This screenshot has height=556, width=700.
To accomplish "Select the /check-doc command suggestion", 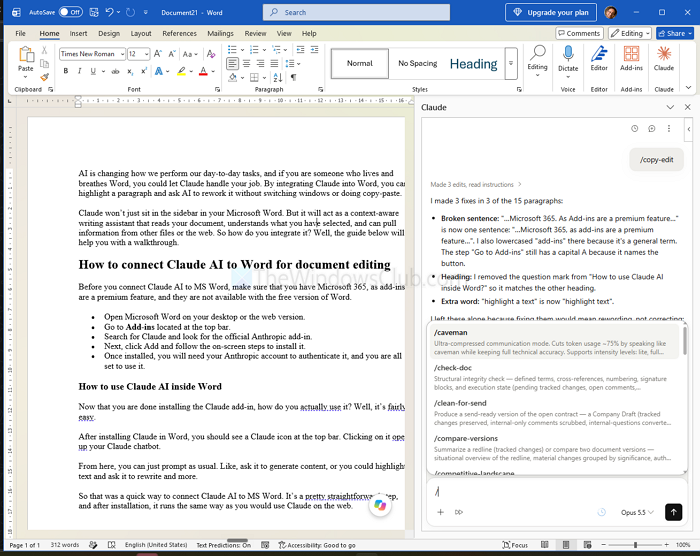I will (552, 377).
